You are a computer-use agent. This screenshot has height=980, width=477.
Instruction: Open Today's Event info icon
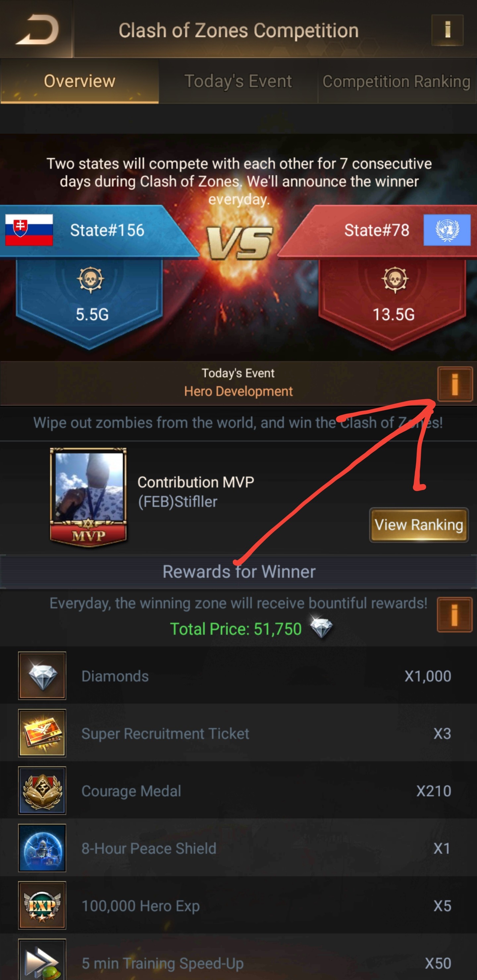[454, 384]
